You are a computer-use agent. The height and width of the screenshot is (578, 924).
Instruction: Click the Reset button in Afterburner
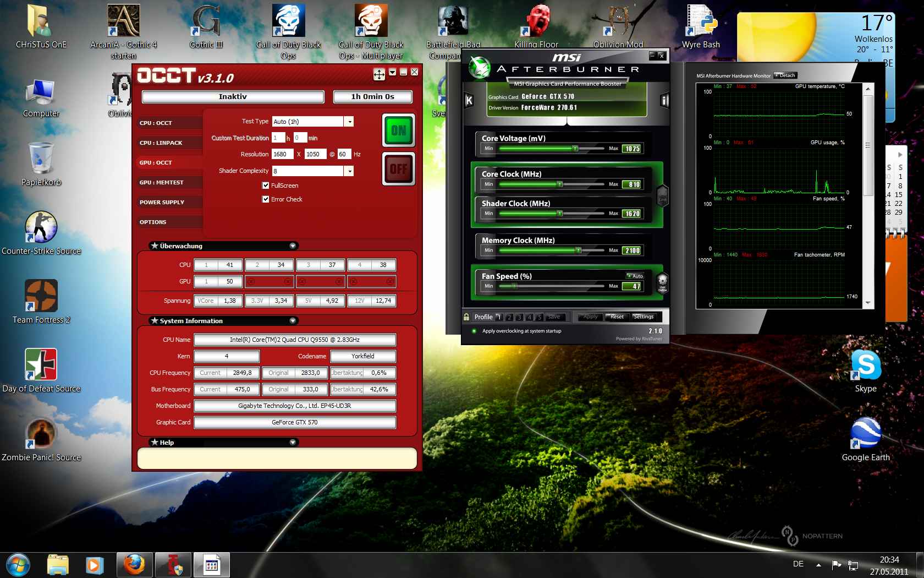tap(617, 317)
